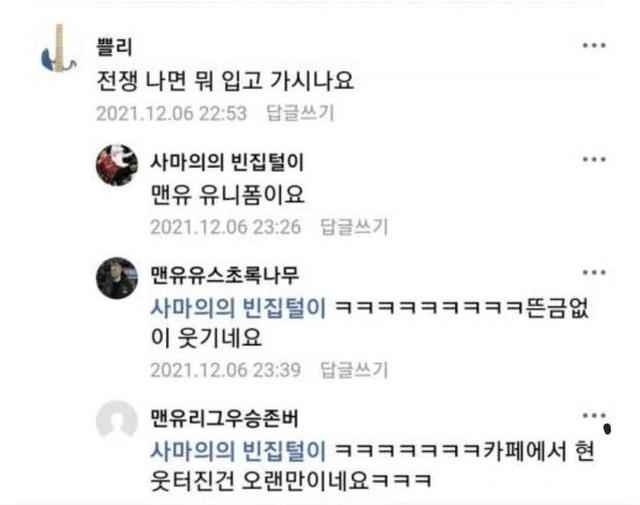Open more options on 맨유유스초록나무's reply
This screenshot has width=640, height=505.
tap(594, 272)
